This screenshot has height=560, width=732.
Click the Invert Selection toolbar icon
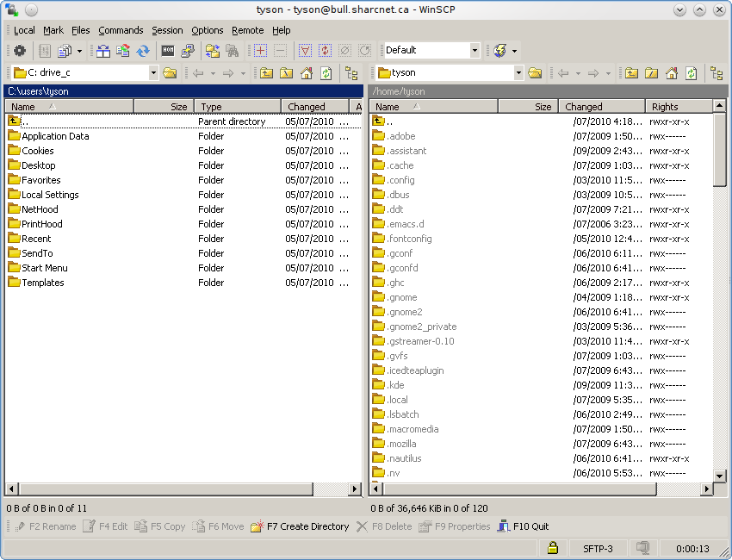click(325, 51)
